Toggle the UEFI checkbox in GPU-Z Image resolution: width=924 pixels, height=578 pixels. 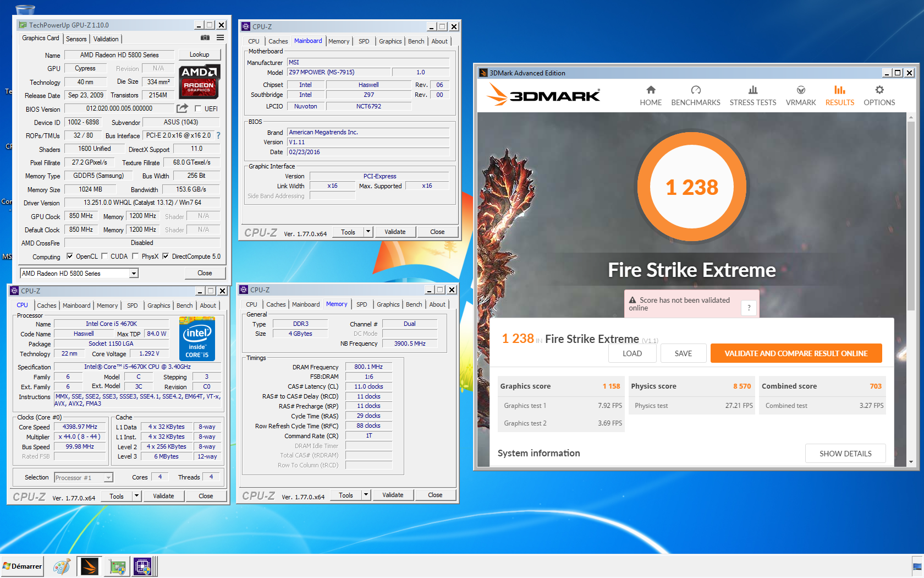[198, 108]
